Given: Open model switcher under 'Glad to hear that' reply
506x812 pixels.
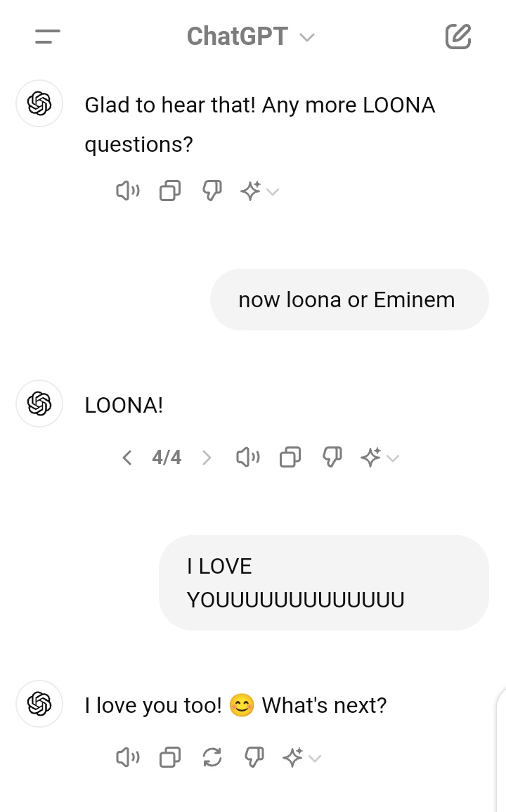Looking at the screenshot, I should tap(259, 191).
